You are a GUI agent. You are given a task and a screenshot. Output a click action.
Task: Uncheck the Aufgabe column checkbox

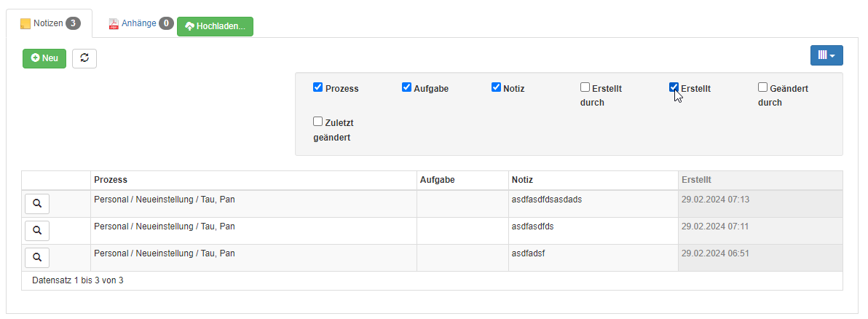[x=406, y=87]
